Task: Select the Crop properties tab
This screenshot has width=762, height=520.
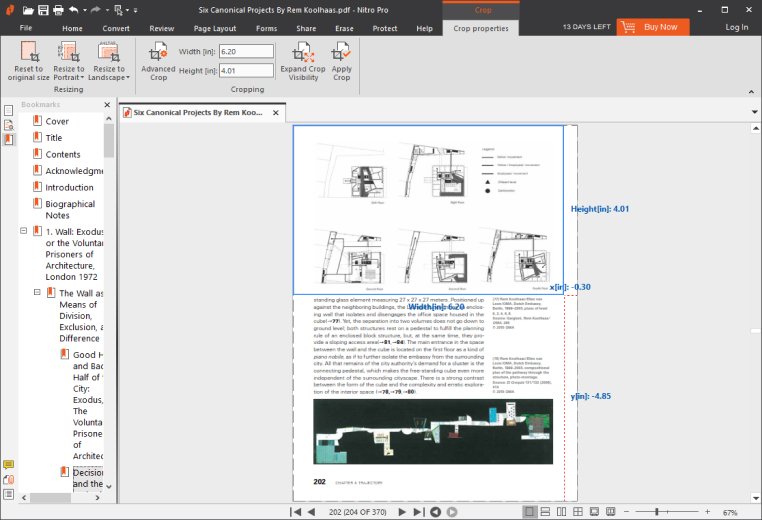Action: click(481, 28)
